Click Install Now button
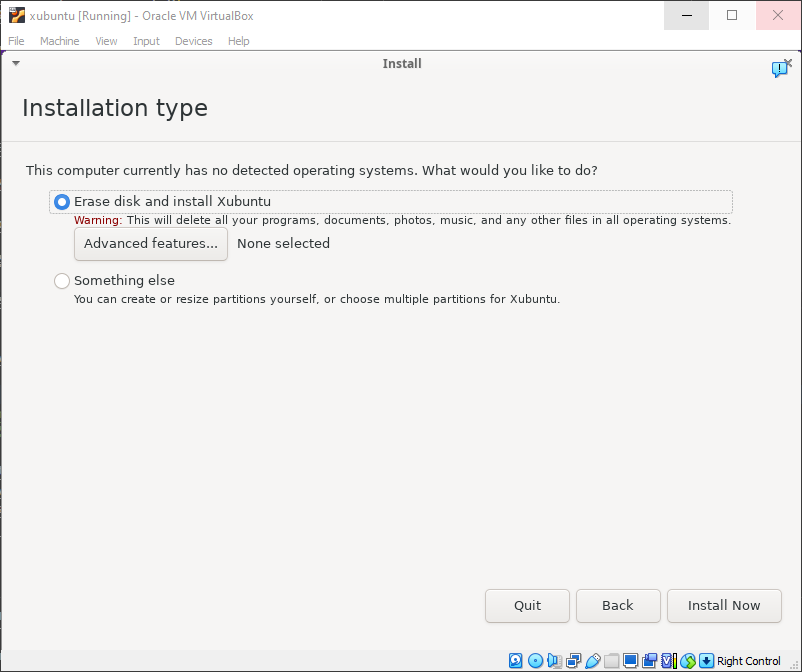802x672 pixels. click(724, 606)
